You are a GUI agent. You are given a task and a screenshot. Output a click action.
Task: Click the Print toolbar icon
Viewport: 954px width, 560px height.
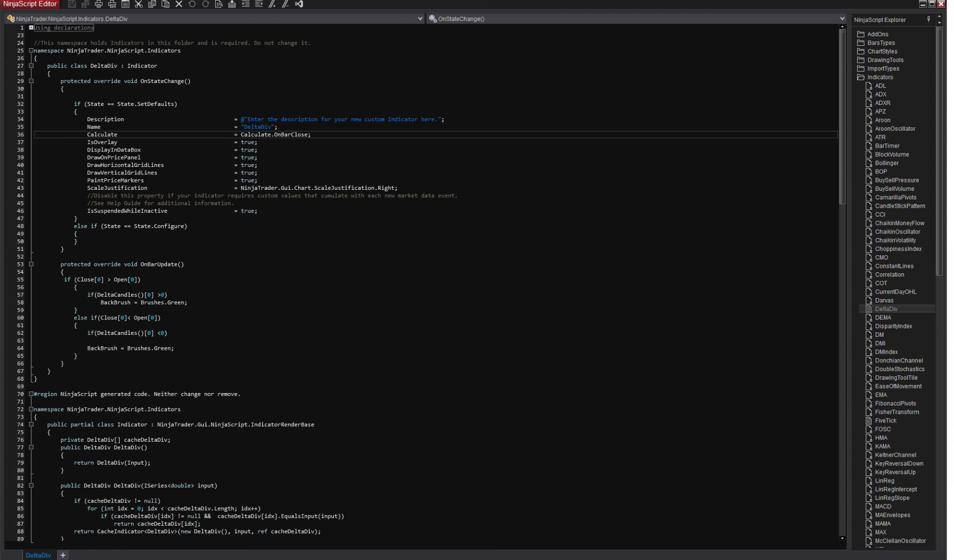tap(98, 4)
